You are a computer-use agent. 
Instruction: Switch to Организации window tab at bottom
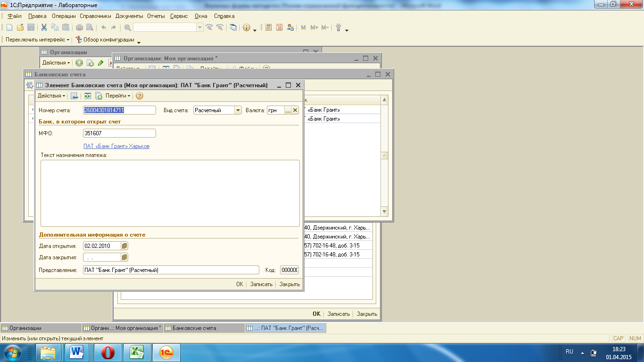pyautogui.click(x=41, y=328)
